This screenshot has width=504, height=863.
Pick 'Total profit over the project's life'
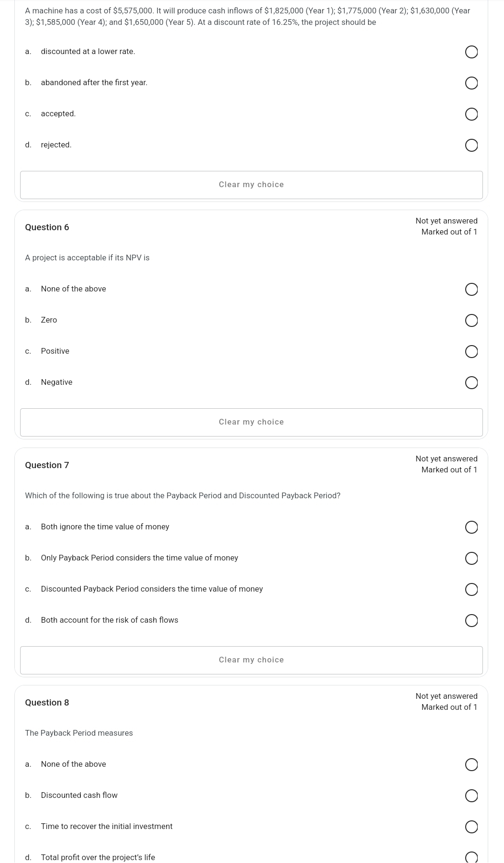pyautogui.click(x=471, y=857)
